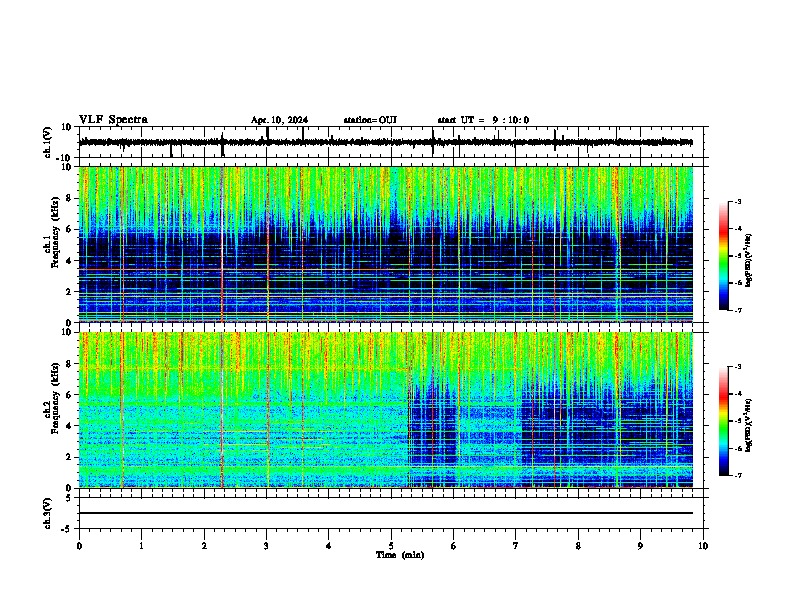Click the "10" tick label on Time axis
This screenshot has height=612, width=792.
[x=703, y=546]
